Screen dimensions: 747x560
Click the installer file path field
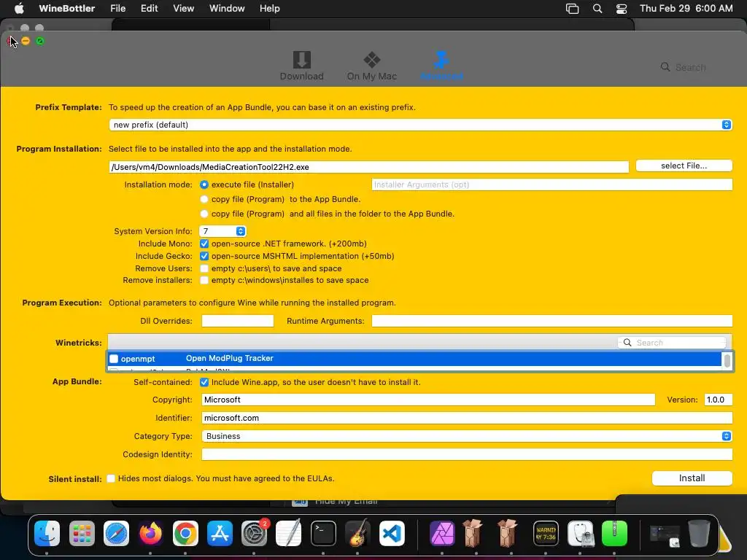[x=369, y=167]
